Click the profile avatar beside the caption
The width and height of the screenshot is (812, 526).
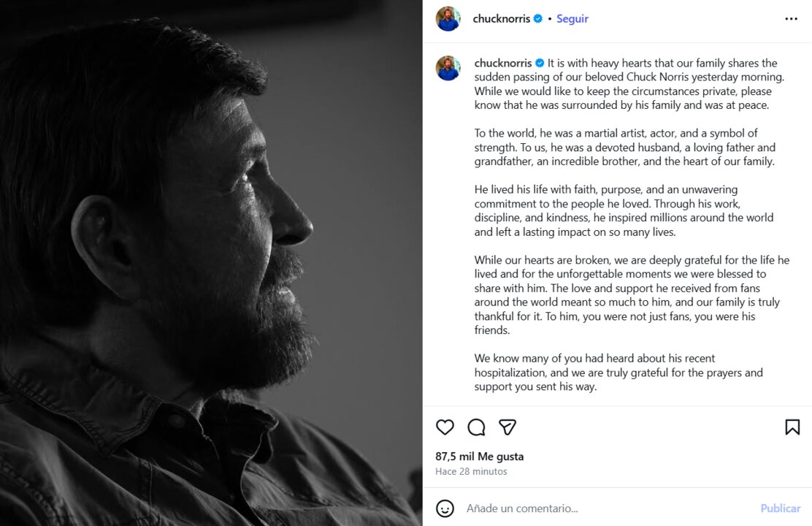tap(448, 68)
